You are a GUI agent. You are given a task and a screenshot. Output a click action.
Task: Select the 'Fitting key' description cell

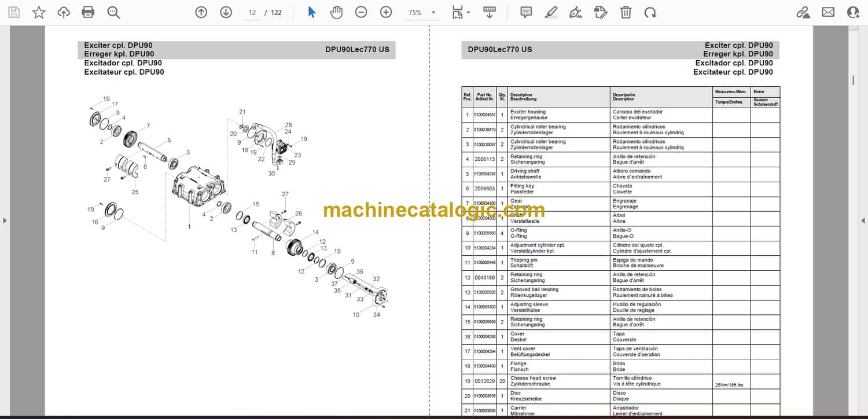click(x=558, y=189)
